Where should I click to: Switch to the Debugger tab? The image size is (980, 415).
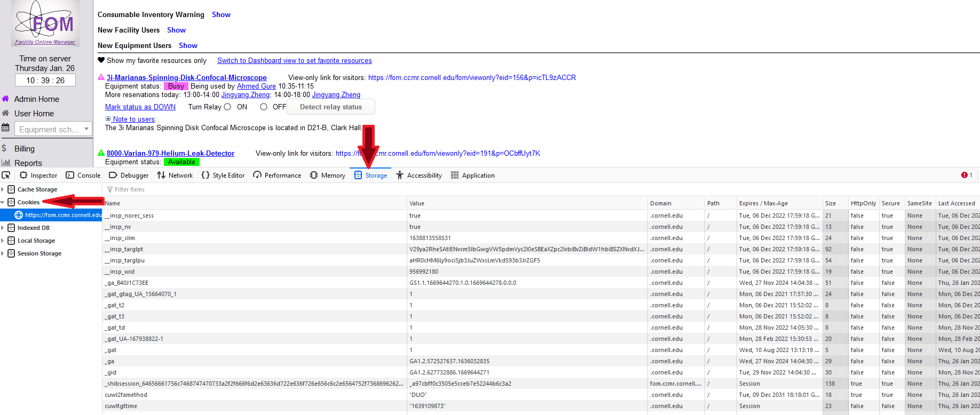(129, 175)
